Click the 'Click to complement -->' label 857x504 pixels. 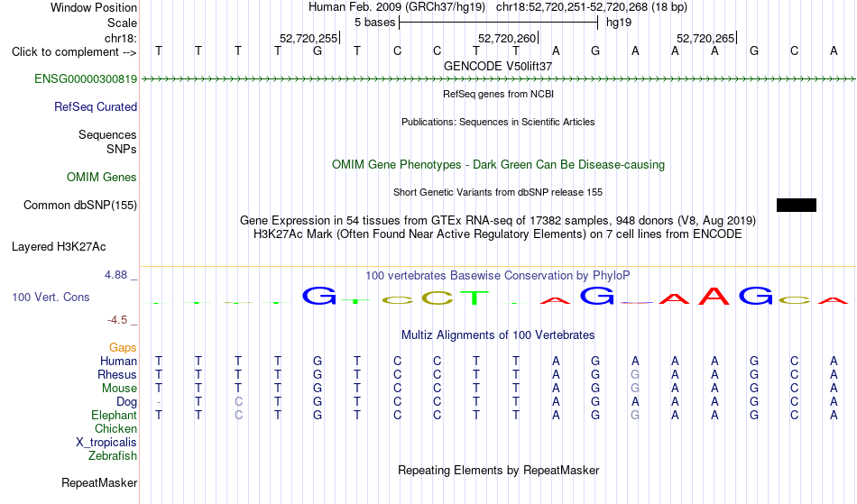pos(74,52)
